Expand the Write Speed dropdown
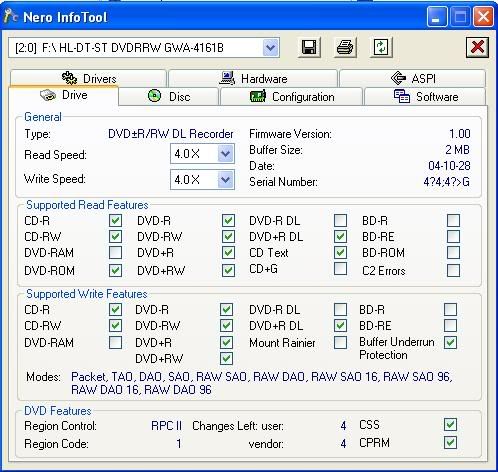Screen dimensions: 498x472 click(225, 180)
